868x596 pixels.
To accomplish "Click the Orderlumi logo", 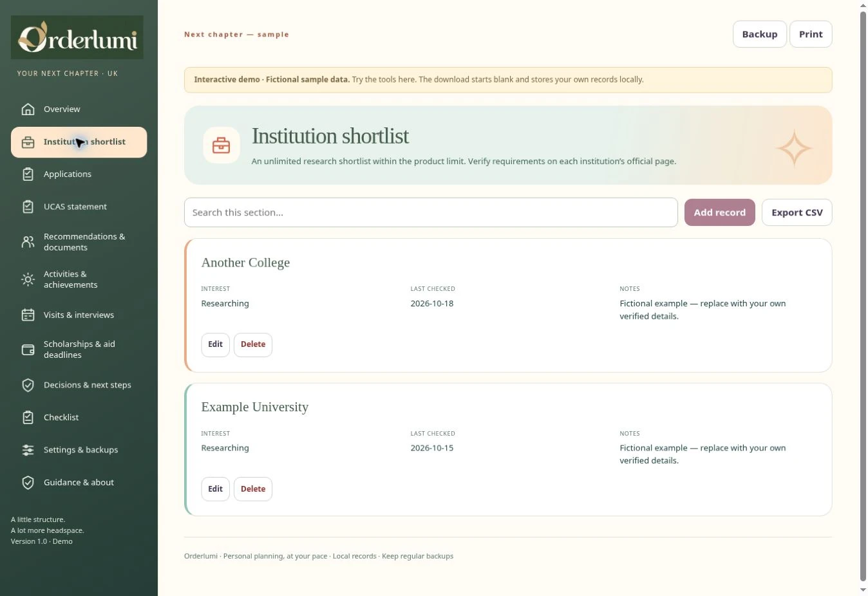I will (77, 37).
